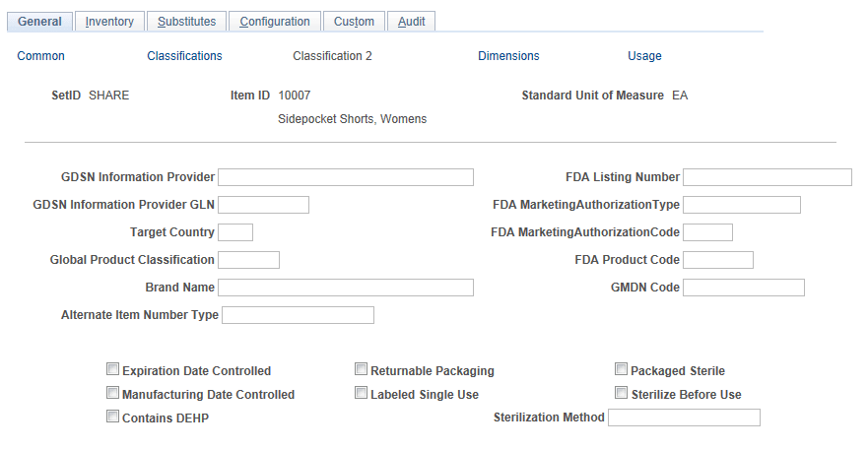The height and width of the screenshot is (450, 868).
Task: Select the Configuration tab
Action: 275,22
